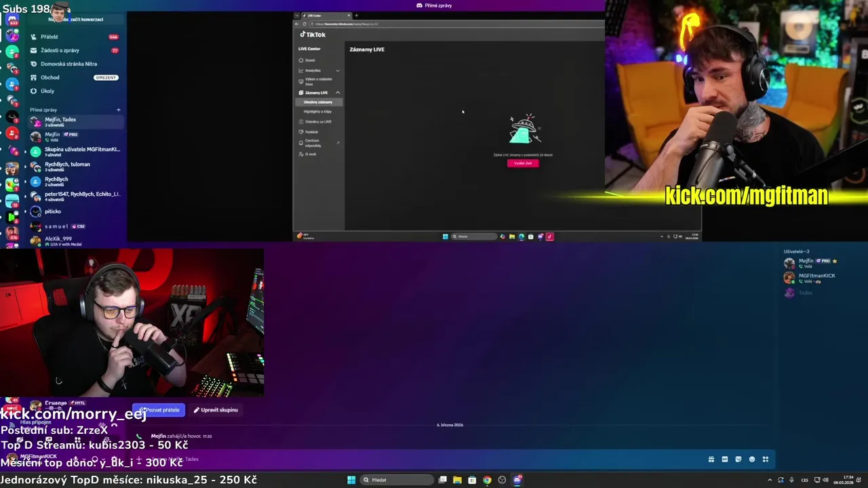Viewport: 868px width, 488px height.
Task: Select Všechny záznamy in TikTok sidebar
Action: [x=318, y=102]
